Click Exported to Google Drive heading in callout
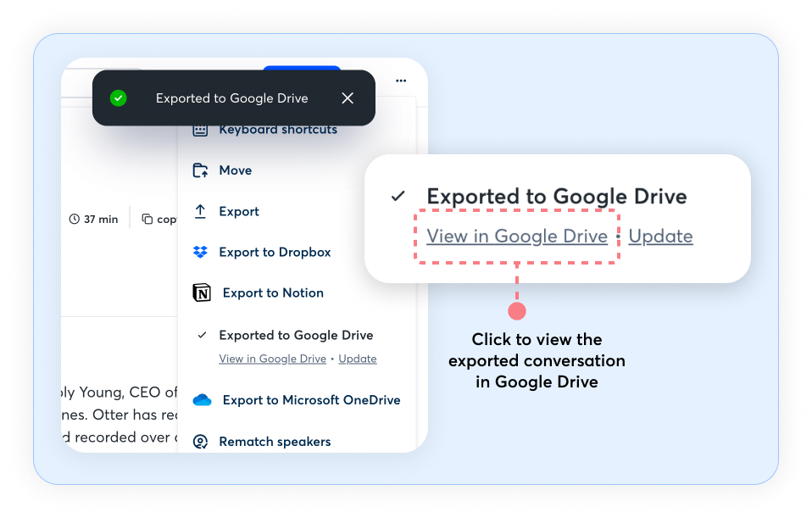Screen dimensions: 812x518 tap(557, 197)
